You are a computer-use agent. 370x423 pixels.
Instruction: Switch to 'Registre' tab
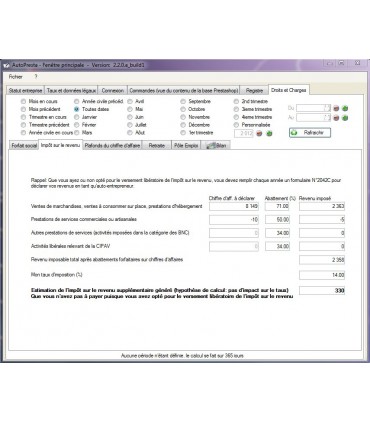[254, 91]
